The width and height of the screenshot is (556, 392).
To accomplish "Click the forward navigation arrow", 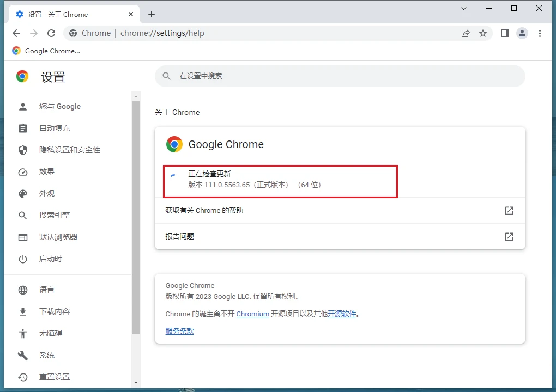I will tap(34, 33).
